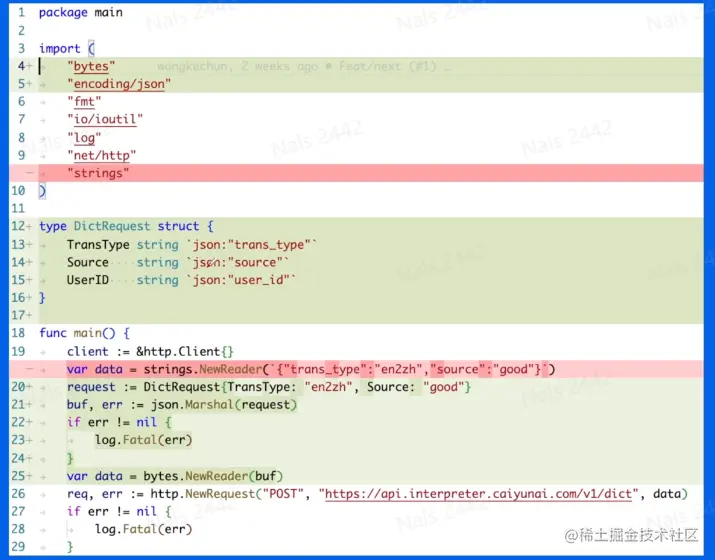Click gutter line number 1

(21, 12)
